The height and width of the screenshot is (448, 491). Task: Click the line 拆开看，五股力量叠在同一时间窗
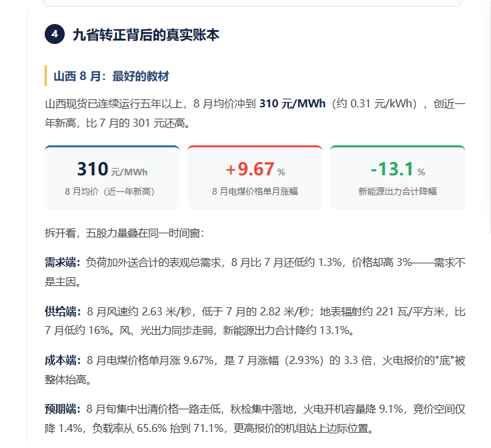click(x=124, y=233)
